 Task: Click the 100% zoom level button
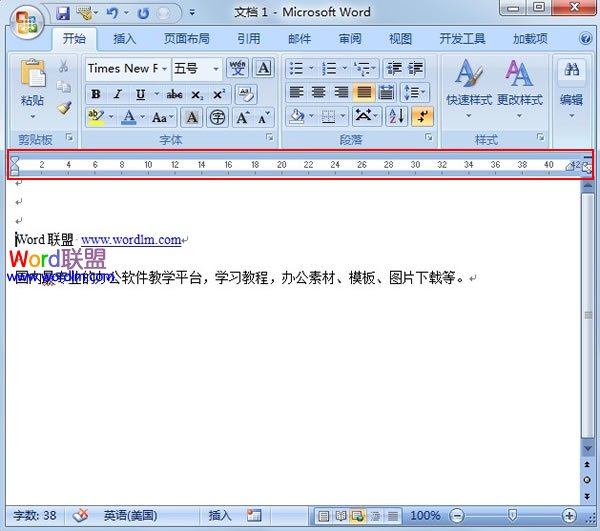pos(425,515)
